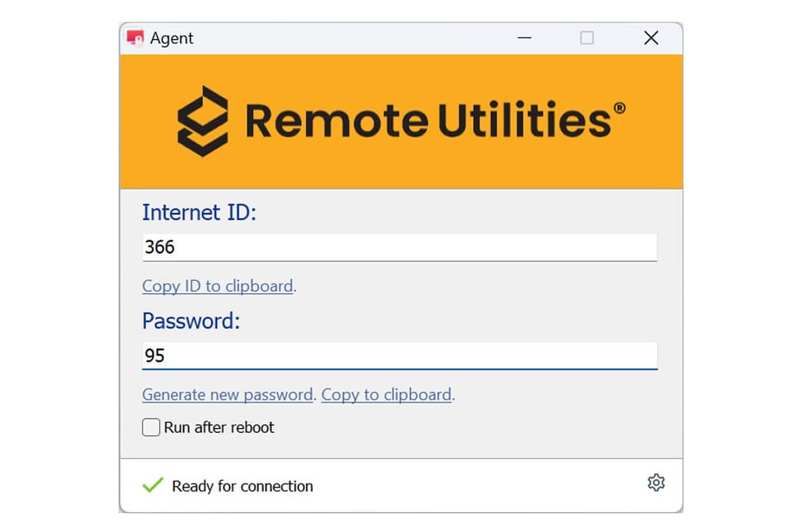Click the "Internet ID:" heading label
799x532 pixels.
tap(199, 212)
